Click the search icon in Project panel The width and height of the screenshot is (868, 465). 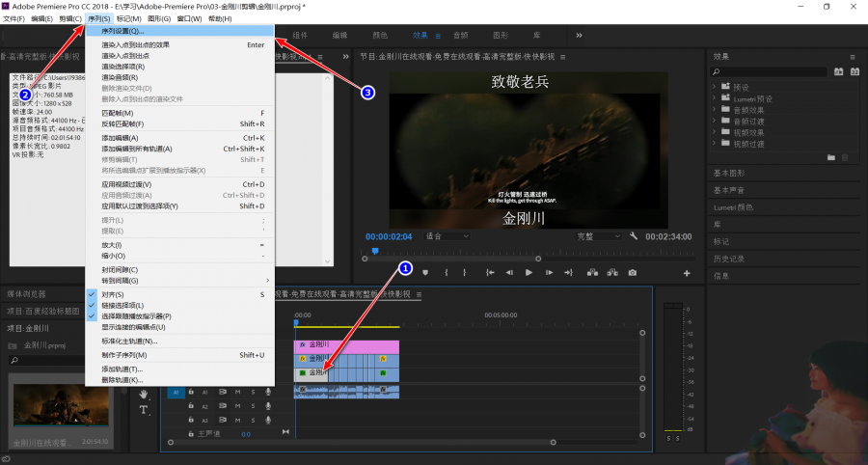[14, 361]
